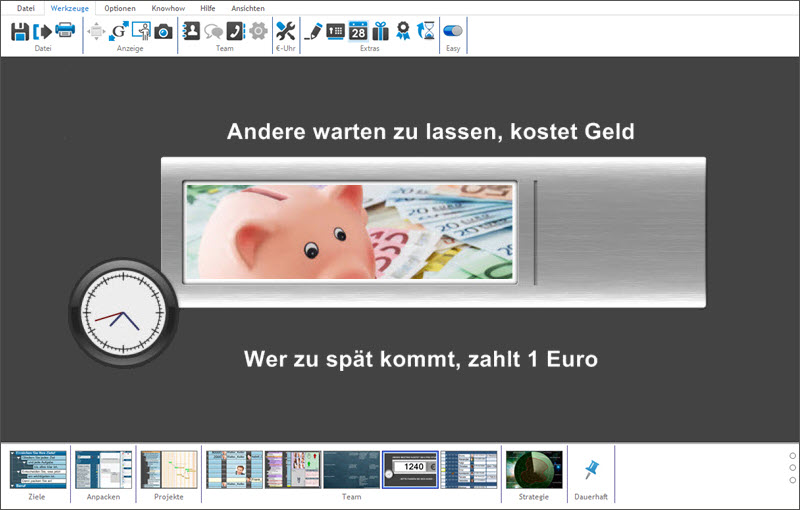The width and height of the screenshot is (800, 510).
Task: Open the Knowhow tab
Action: (x=166, y=8)
